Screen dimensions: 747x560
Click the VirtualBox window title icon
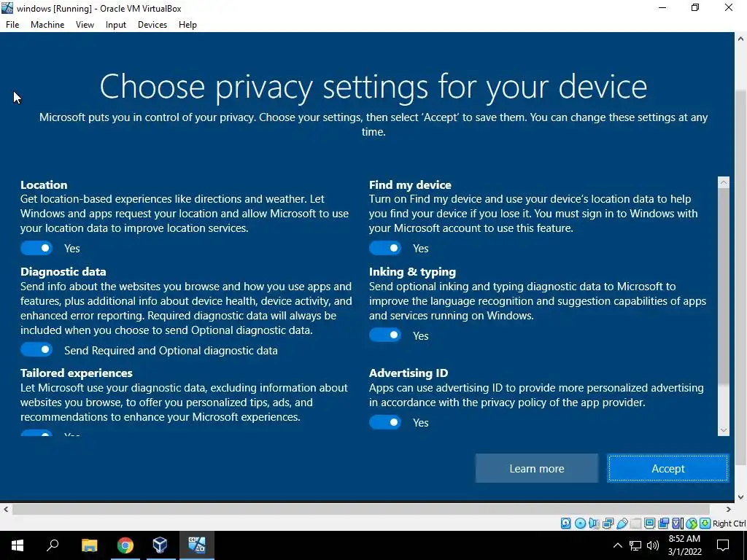pyautogui.click(x=7, y=8)
